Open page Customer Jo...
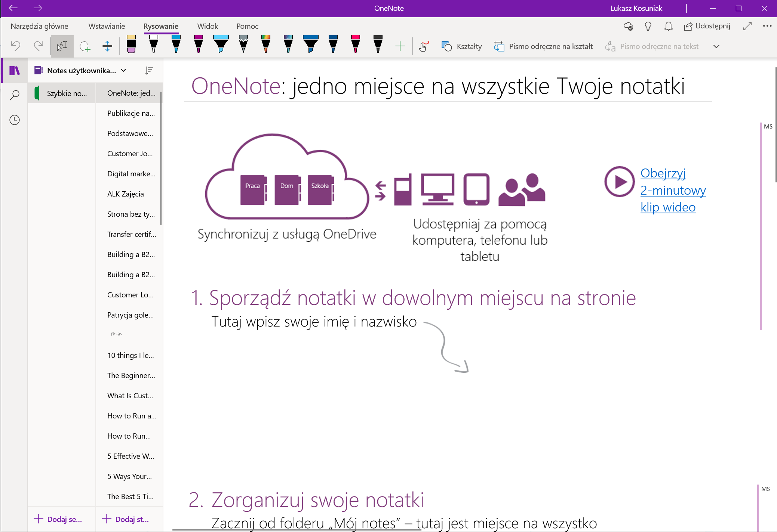Image resolution: width=777 pixels, height=532 pixels. [x=129, y=154]
